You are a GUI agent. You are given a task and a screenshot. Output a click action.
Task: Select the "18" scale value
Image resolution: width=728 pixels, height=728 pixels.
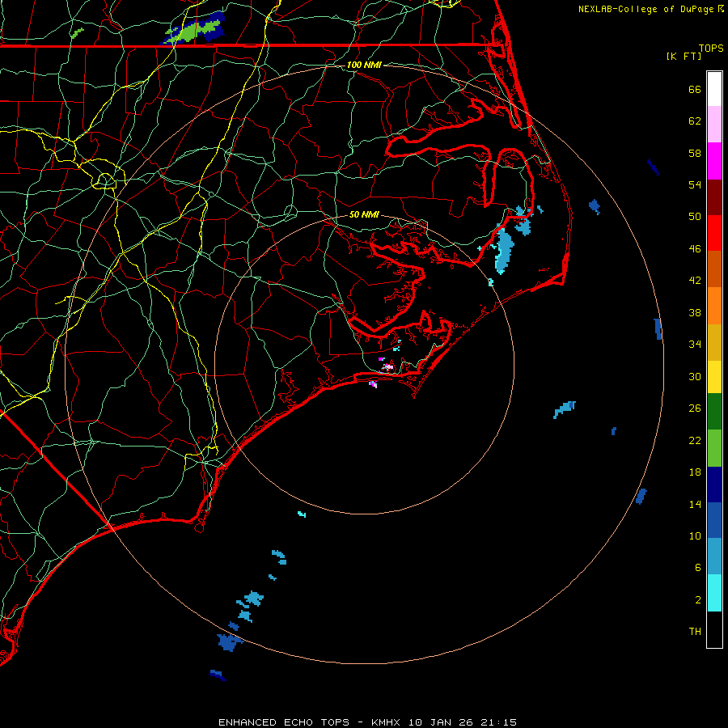pos(695,472)
